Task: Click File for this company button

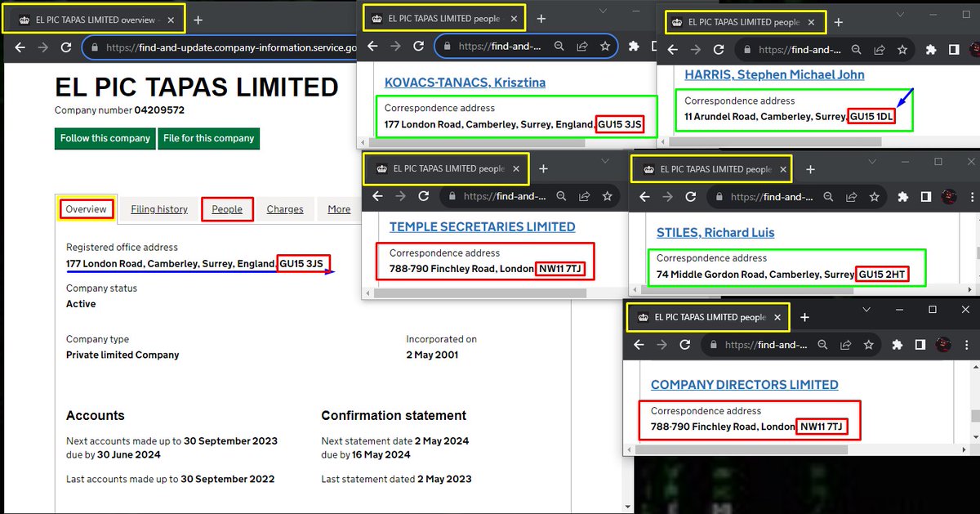Action: [x=209, y=138]
